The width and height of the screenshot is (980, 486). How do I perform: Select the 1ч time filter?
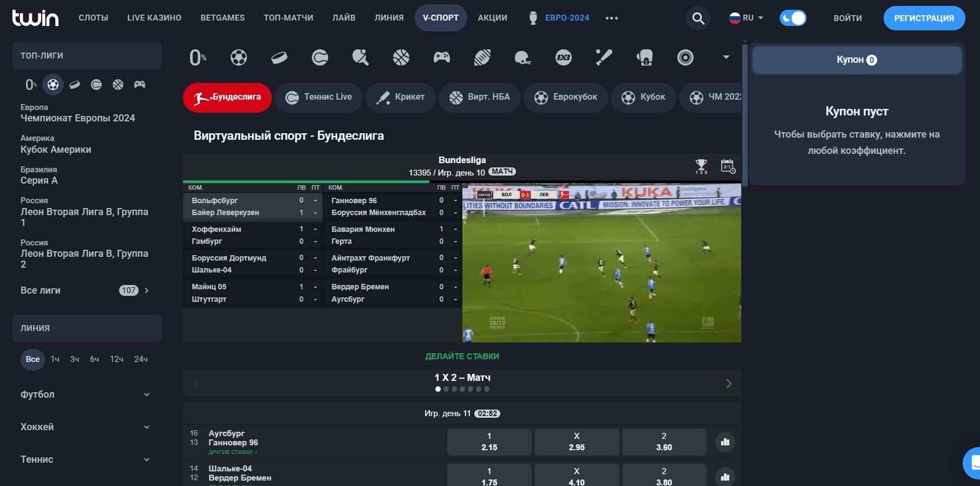point(55,359)
